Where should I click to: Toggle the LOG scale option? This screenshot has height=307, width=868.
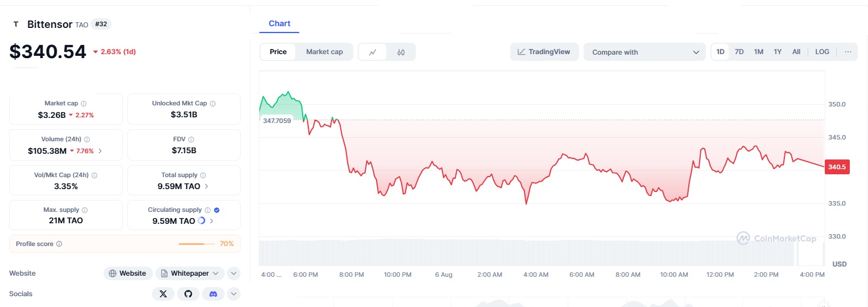pyautogui.click(x=822, y=52)
